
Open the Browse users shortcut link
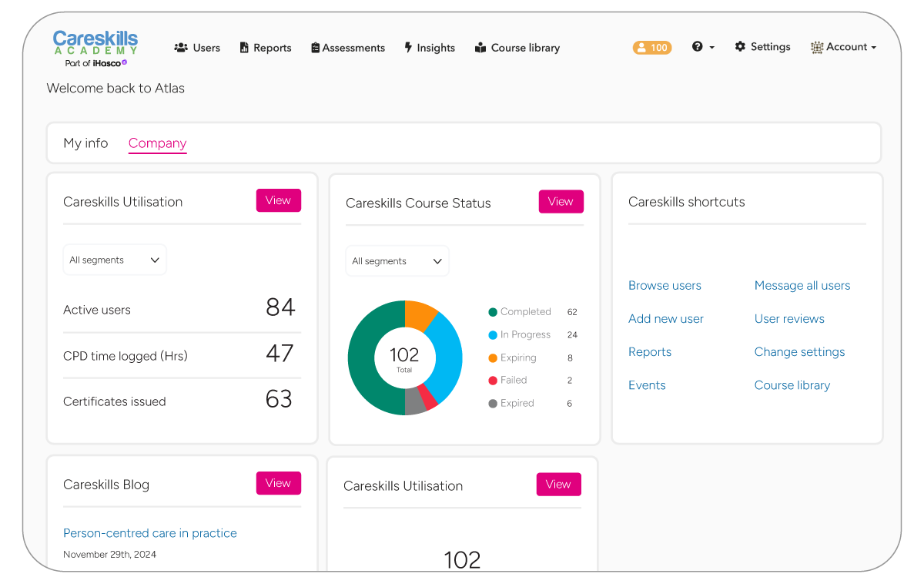coord(665,286)
